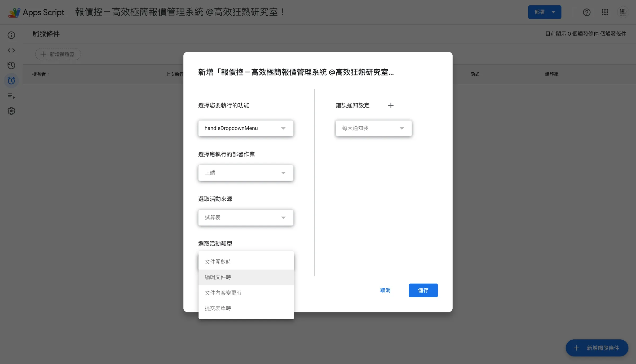Open the Overview info icon in sidebar

click(11, 35)
